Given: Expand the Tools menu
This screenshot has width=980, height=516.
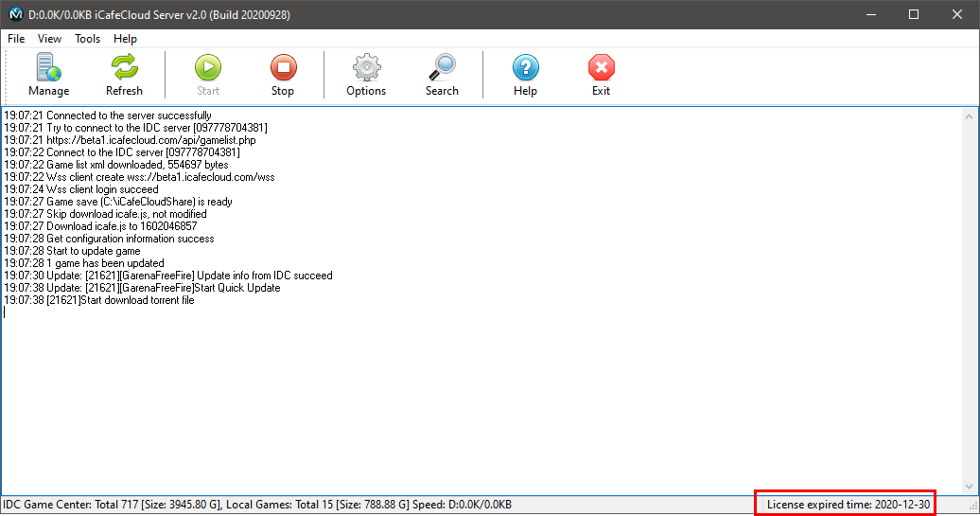Looking at the screenshot, I should pos(87,39).
